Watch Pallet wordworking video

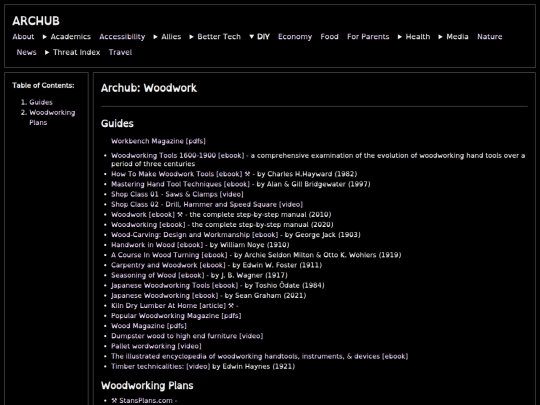[x=156, y=346]
